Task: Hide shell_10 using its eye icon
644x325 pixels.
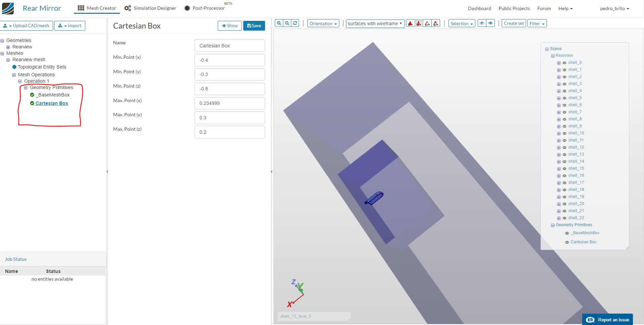Action: pos(565,133)
